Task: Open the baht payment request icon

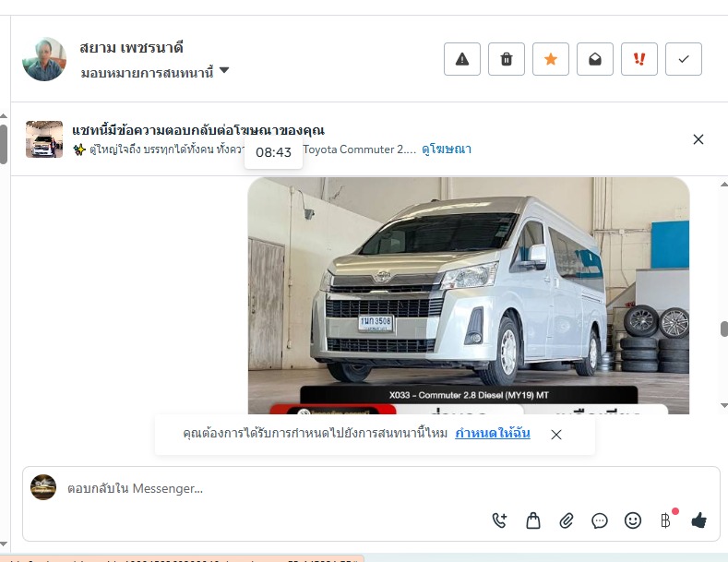Action: point(666,520)
